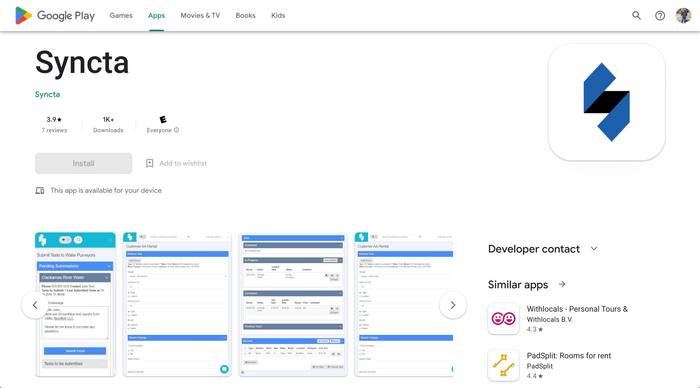Open the Syncta developer link
Image resolution: width=700 pixels, height=388 pixels.
(47, 94)
